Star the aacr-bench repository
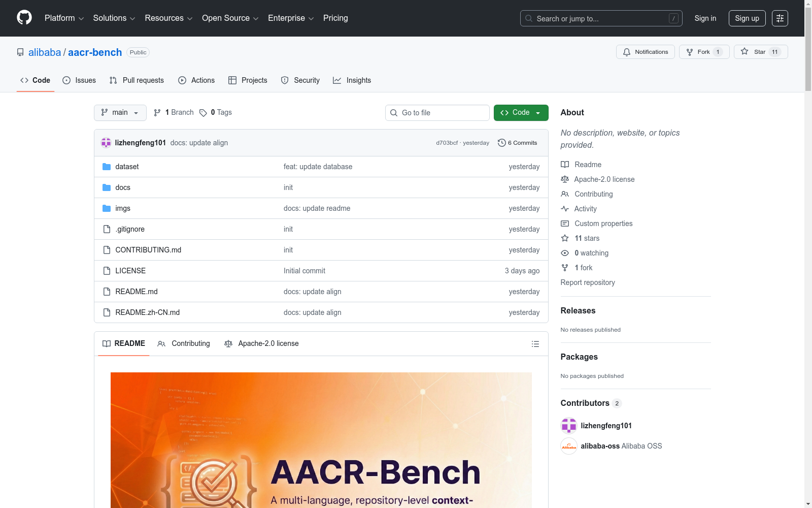Image resolution: width=812 pixels, height=508 pixels. [761, 52]
